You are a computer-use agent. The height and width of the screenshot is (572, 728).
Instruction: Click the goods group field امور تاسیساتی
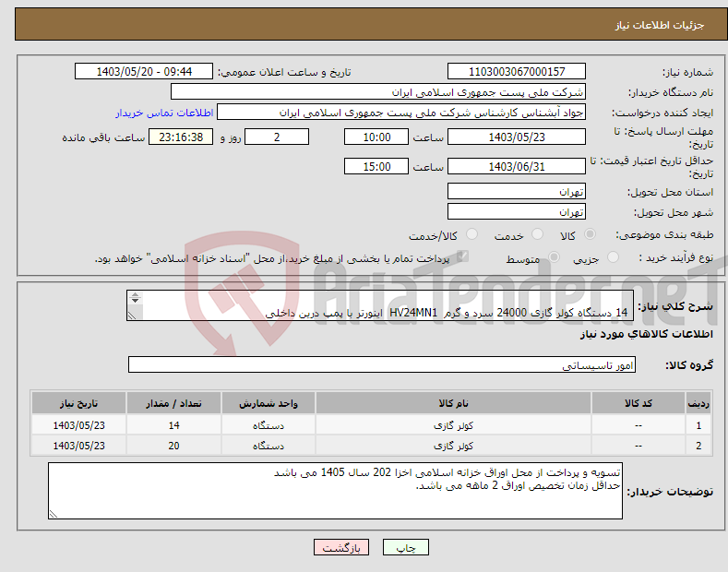tap(382, 365)
